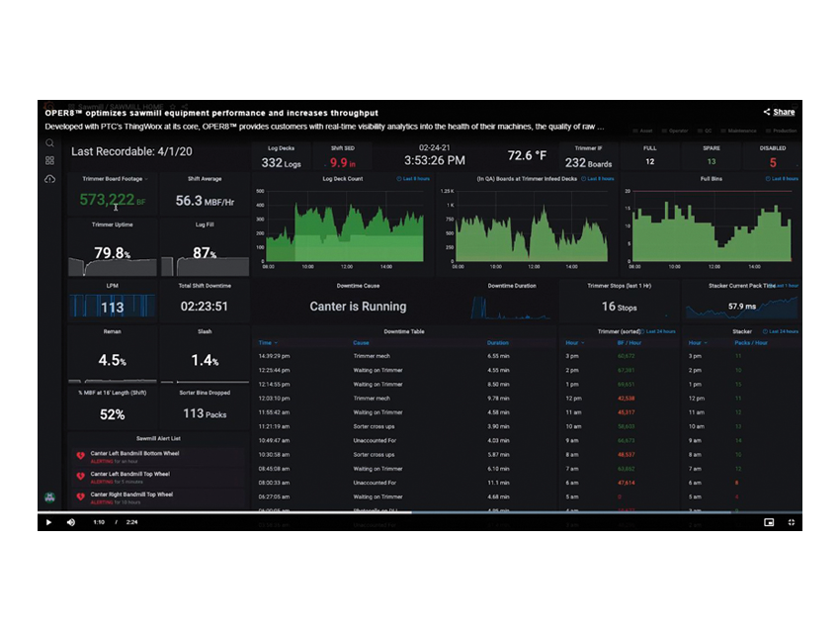Select the 10:49:47 am Unaccounted For row
840x630 pixels.
404,440
